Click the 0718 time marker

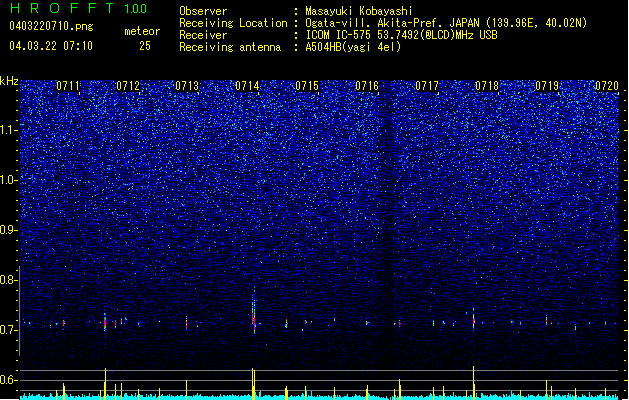(x=487, y=86)
